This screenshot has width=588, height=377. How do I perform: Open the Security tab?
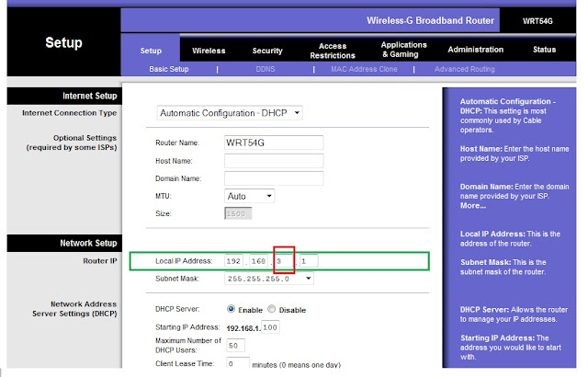(267, 51)
